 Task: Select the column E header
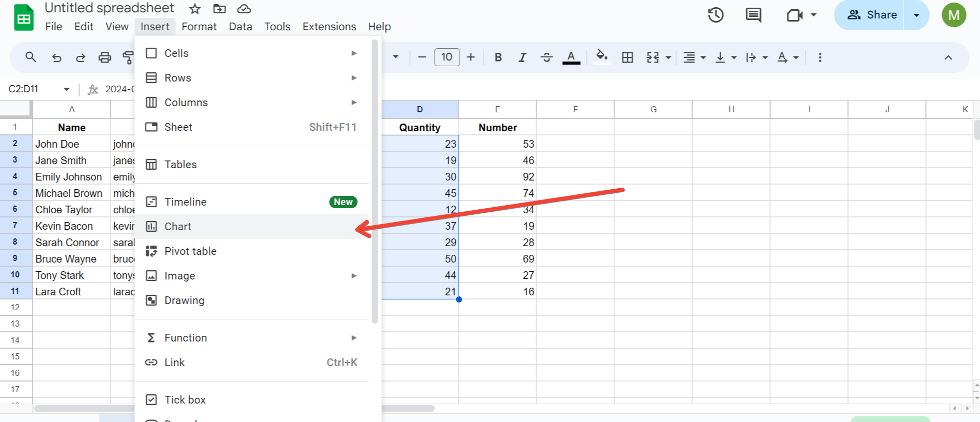(x=497, y=109)
